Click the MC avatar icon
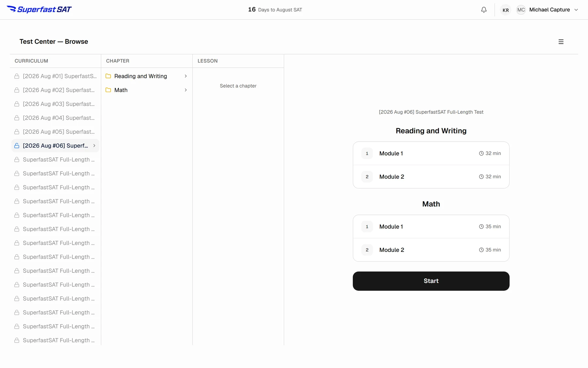This screenshot has width=588, height=368. point(521,10)
